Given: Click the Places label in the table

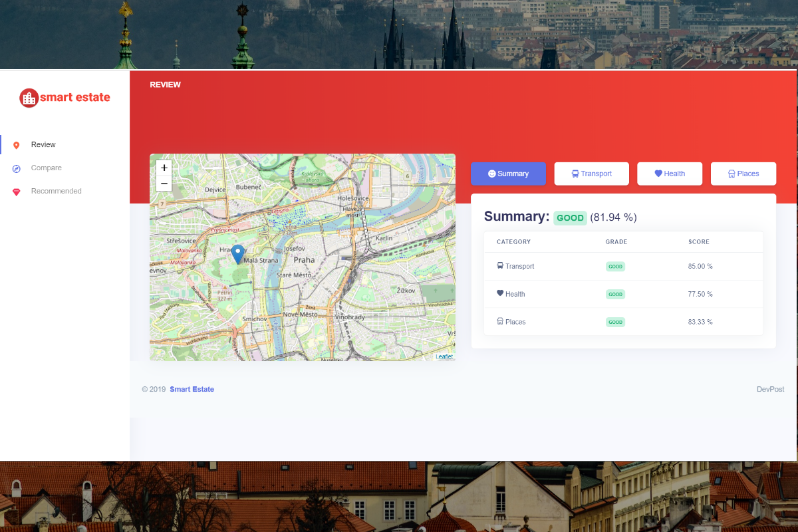Looking at the screenshot, I should 515,322.
